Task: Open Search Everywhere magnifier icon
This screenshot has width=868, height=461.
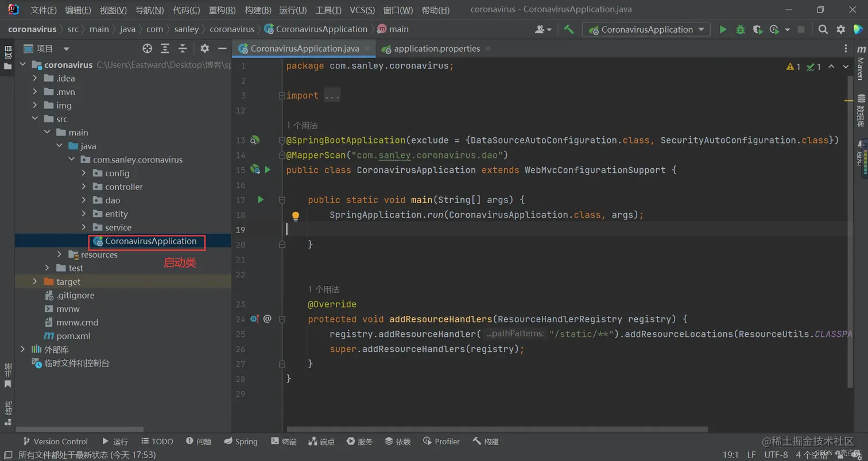Action: (x=823, y=29)
